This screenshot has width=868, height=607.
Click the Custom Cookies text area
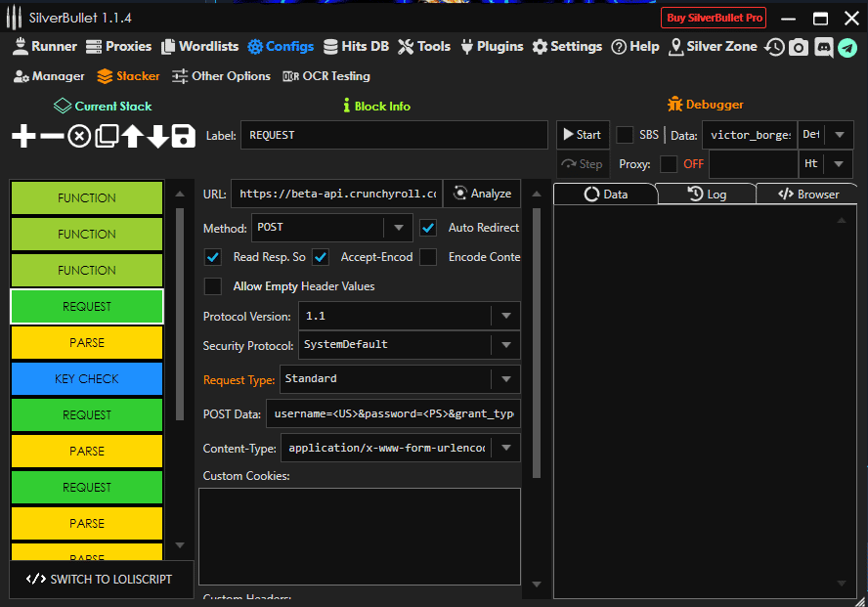(360, 537)
